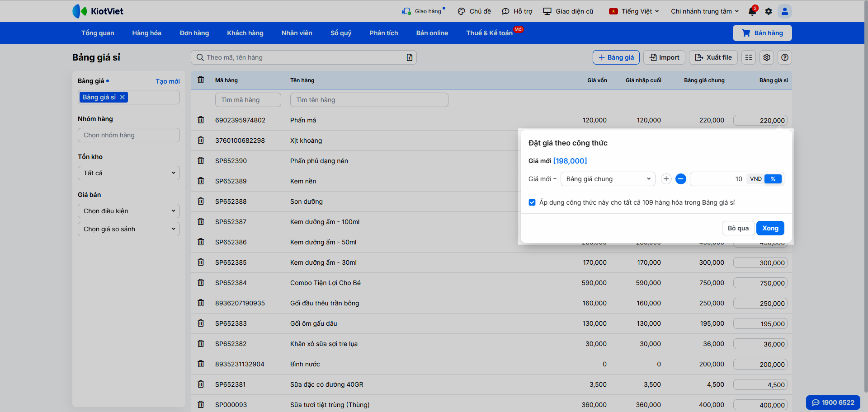Open the help question mark icon

point(785,57)
